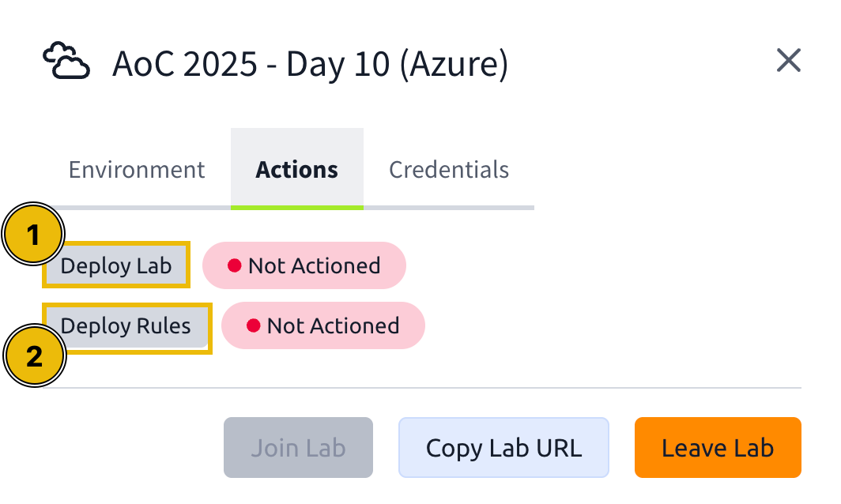841x504 pixels.
Task: Click the Deploy Lab action
Action: point(115,265)
